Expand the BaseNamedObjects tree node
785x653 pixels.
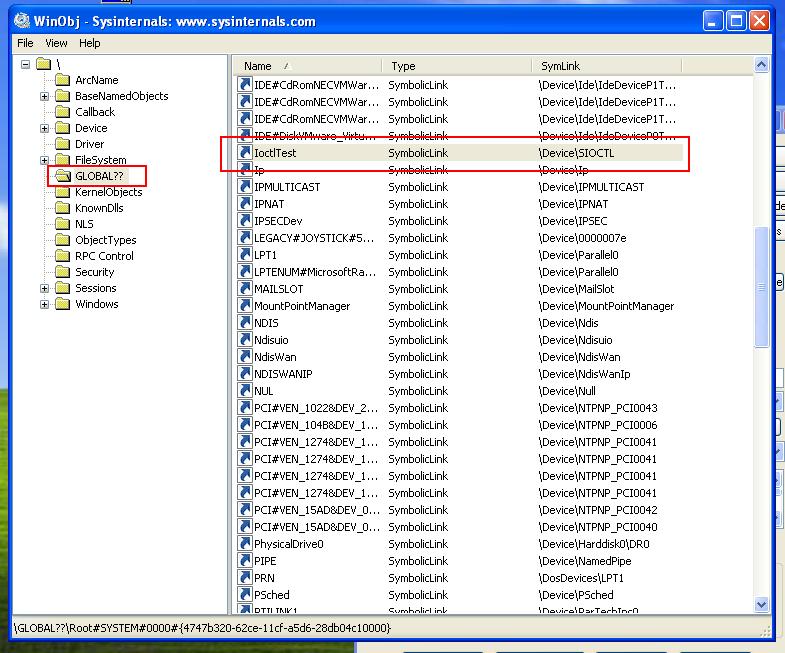click(x=45, y=96)
